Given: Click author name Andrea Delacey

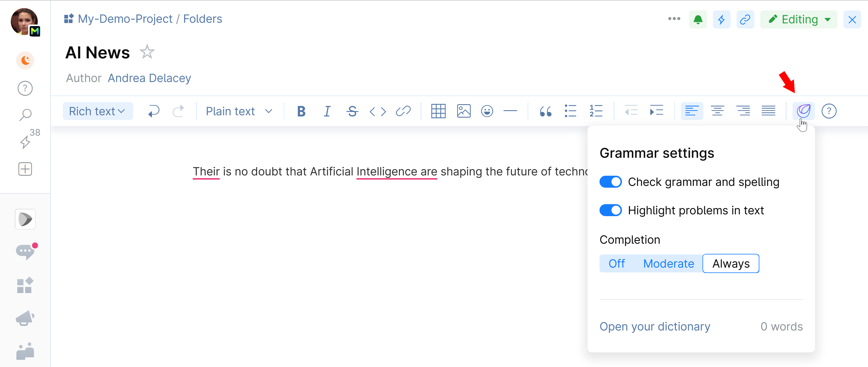Looking at the screenshot, I should 149,78.
